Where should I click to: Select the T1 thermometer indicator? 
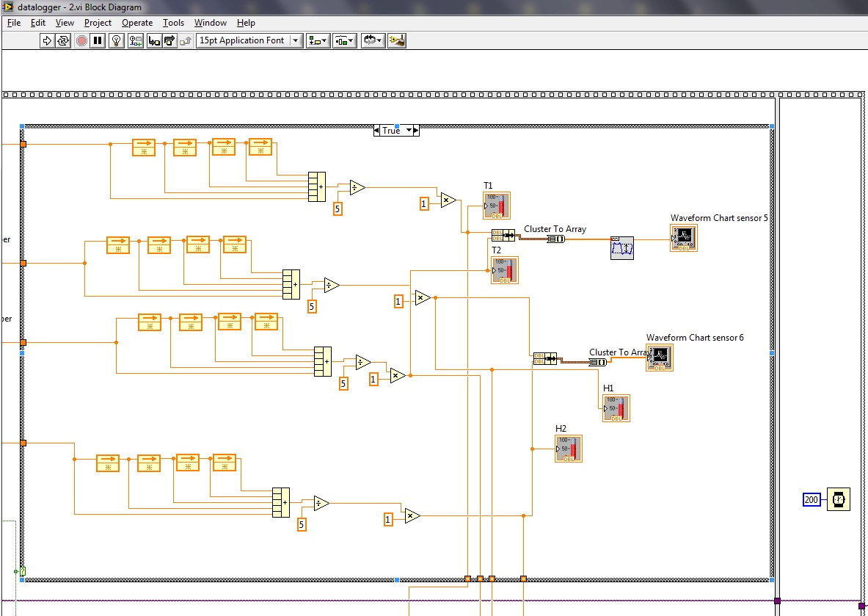coord(497,206)
